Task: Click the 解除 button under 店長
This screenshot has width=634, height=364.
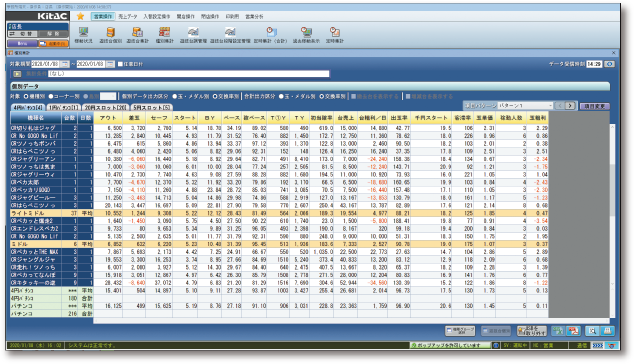Action: point(53,34)
